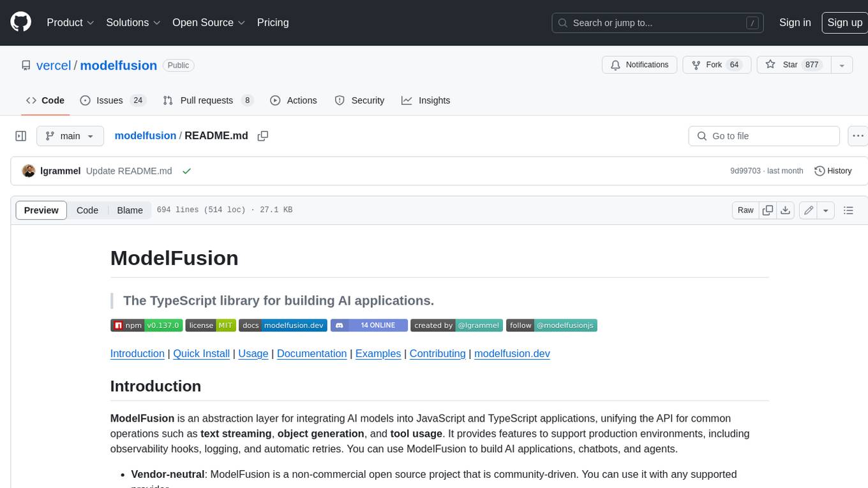868x488 pixels.
Task: Expand the Solutions menu
Action: (x=133, y=22)
